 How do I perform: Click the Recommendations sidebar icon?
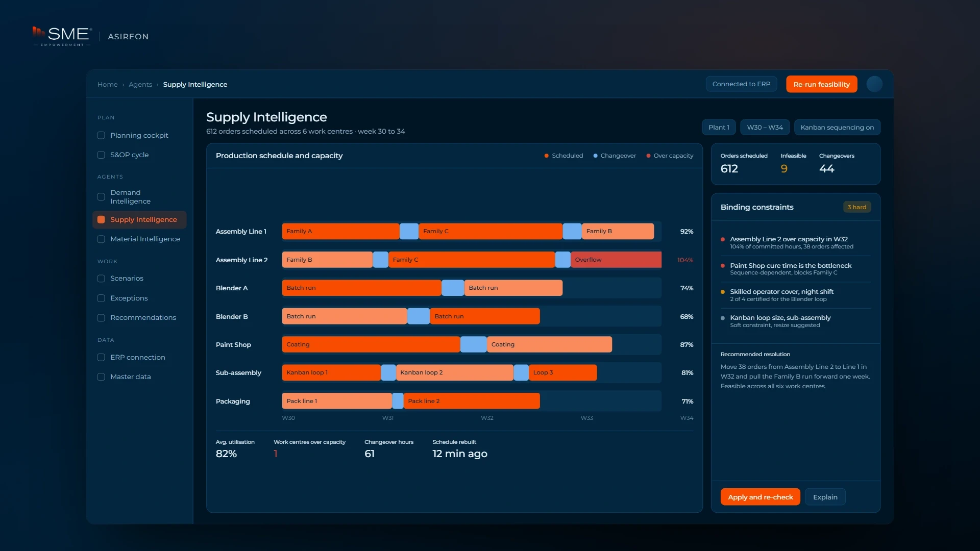tap(101, 317)
